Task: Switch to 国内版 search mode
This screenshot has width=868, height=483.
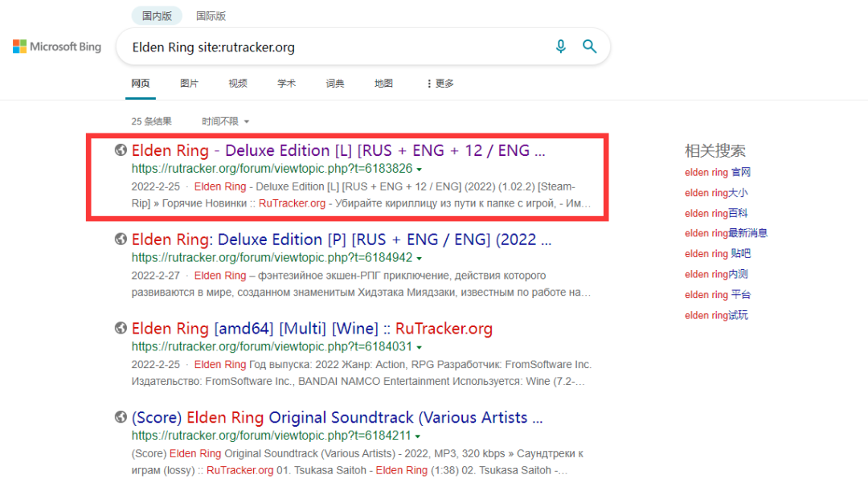Action: coord(157,15)
